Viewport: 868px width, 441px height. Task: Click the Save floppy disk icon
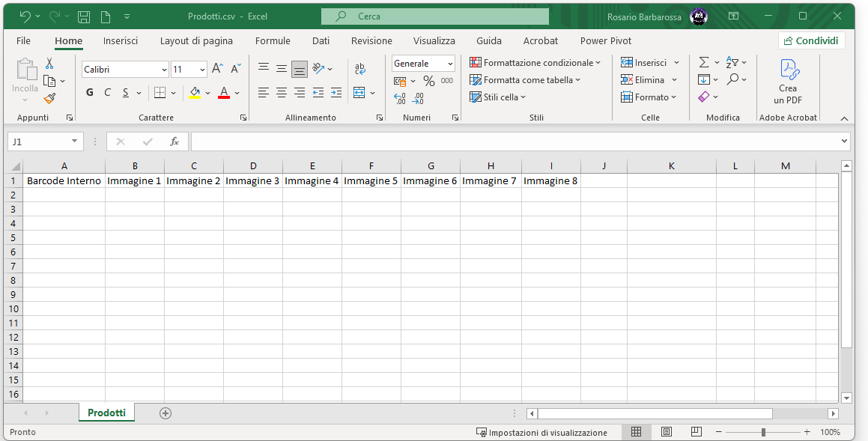(x=84, y=16)
